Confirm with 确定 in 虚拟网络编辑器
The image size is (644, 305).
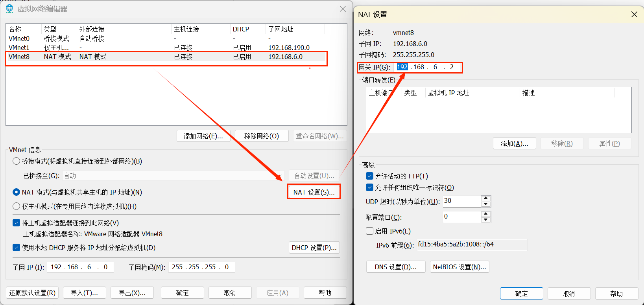click(x=183, y=293)
